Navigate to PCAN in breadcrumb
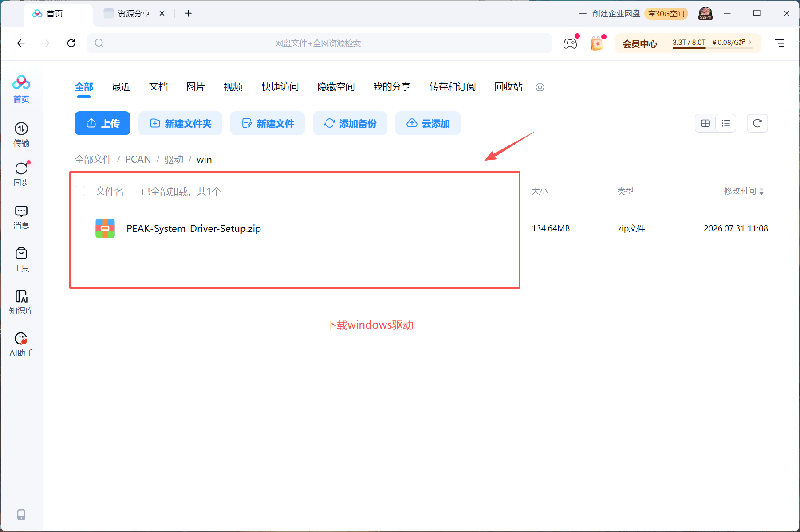 (x=138, y=159)
